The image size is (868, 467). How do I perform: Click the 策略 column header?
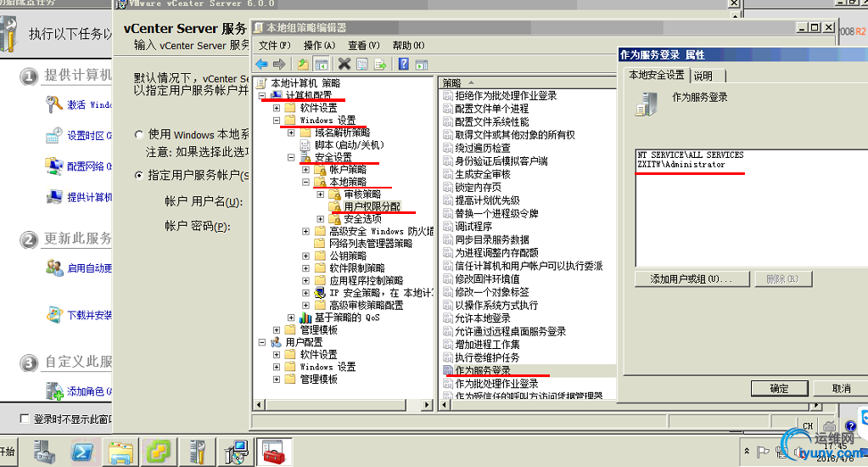[529, 83]
